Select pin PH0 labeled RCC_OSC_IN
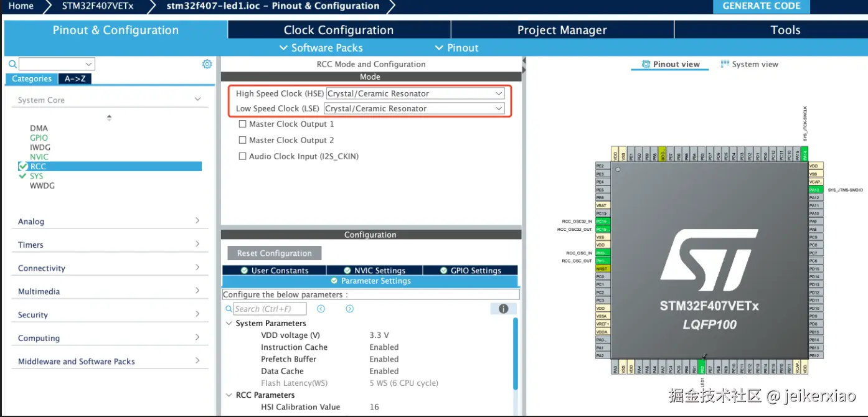 click(603, 253)
